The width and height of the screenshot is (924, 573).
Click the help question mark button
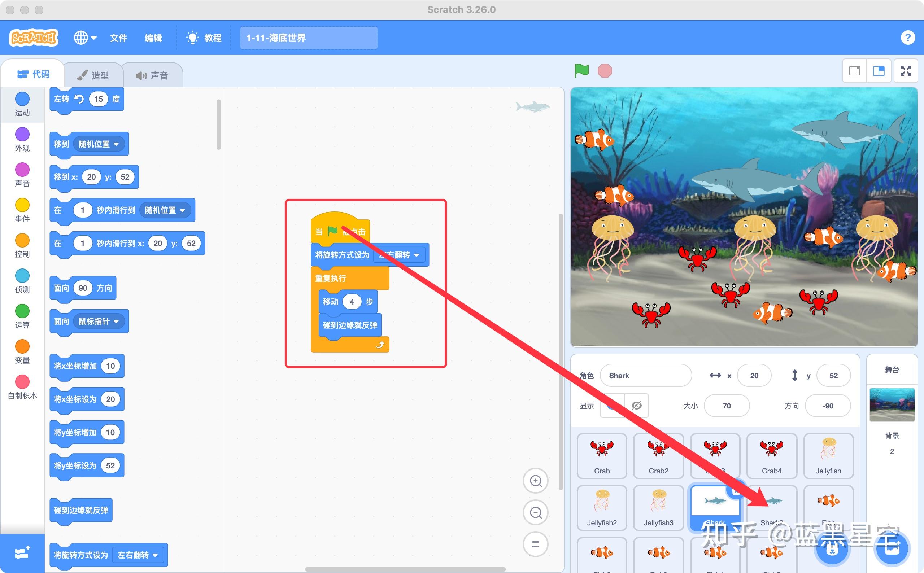pyautogui.click(x=908, y=38)
